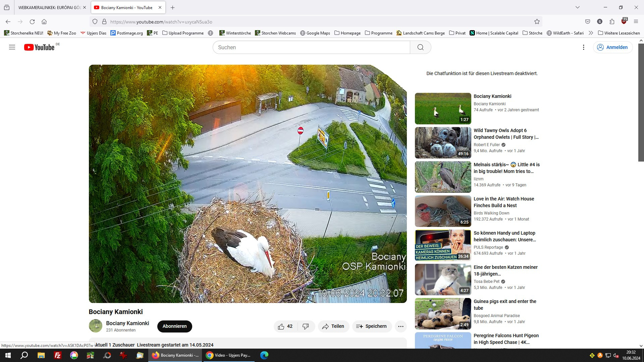The height and width of the screenshot is (362, 644).
Task: Open YouTube settings three-dot menu
Action: 583,47
